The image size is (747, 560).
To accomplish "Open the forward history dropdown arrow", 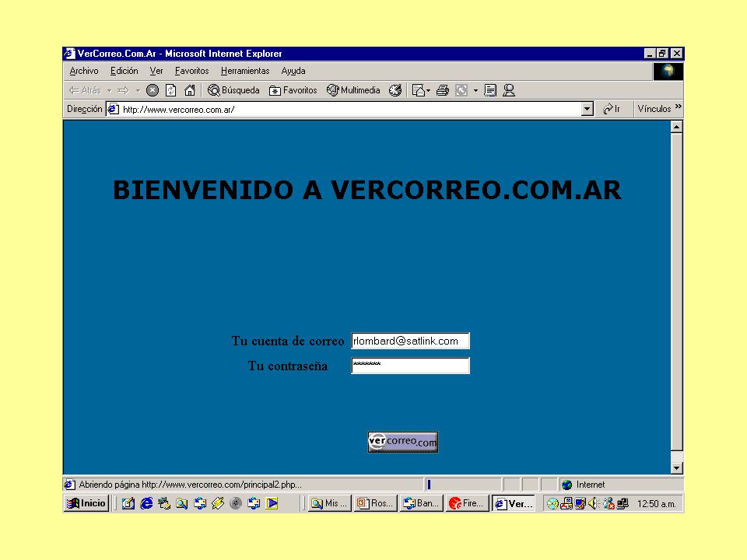I will point(138,90).
